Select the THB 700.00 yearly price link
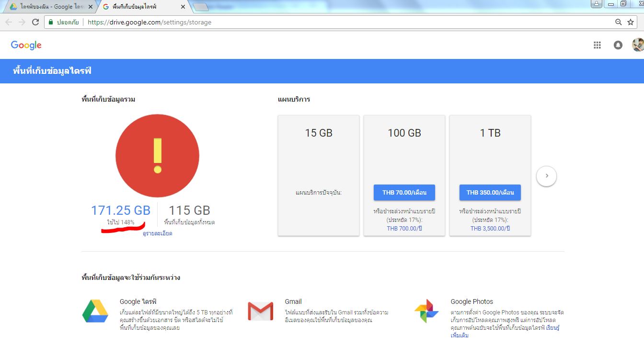The width and height of the screenshot is (644, 348). [x=404, y=229]
